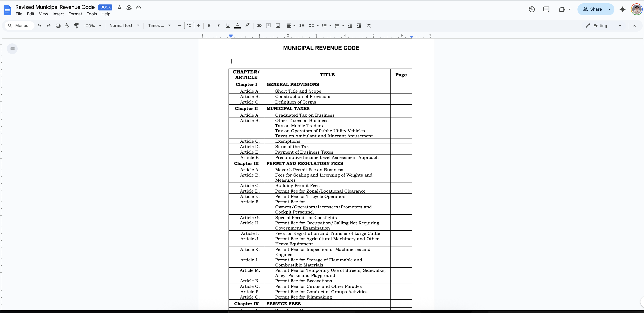Viewport: 644px width, 313px height.
Task: Add a comment from the toolbar
Action: (x=269, y=26)
